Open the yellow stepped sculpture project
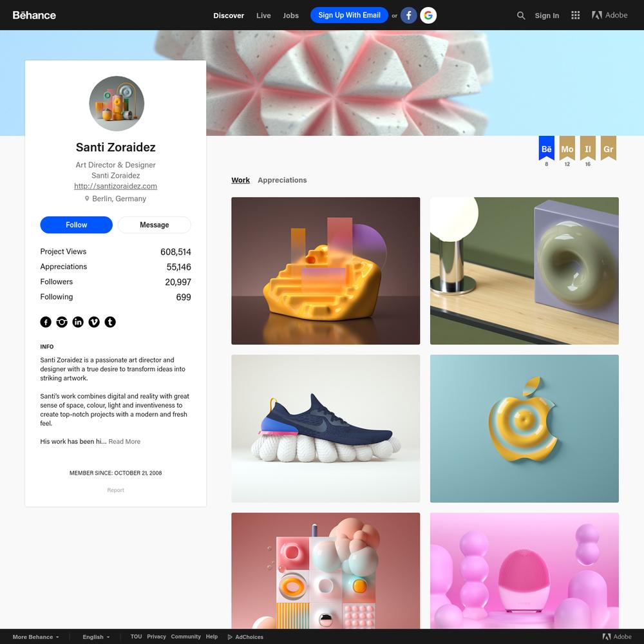This screenshot has height=644, width=644. pos(326,270)
